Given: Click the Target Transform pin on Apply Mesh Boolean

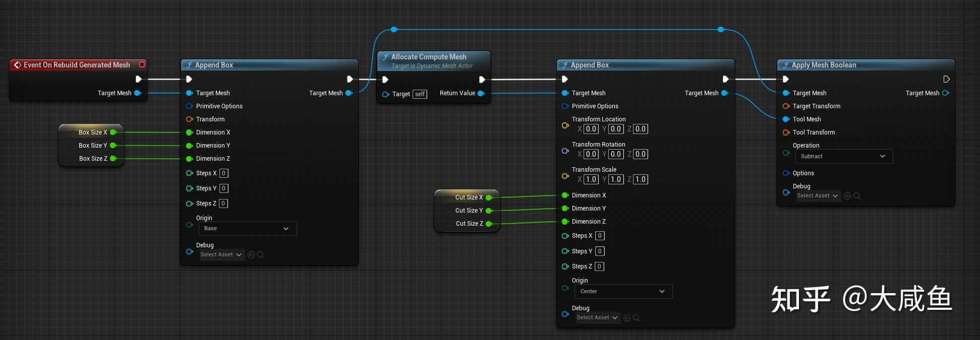Looking at the screenshot, I should click(x=786, y=106).
